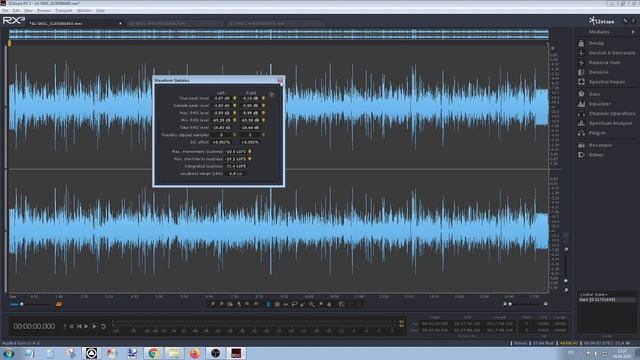The image size is (640, 360).
Task: Select the Loudness range LU value
Action: coord(236,173)
